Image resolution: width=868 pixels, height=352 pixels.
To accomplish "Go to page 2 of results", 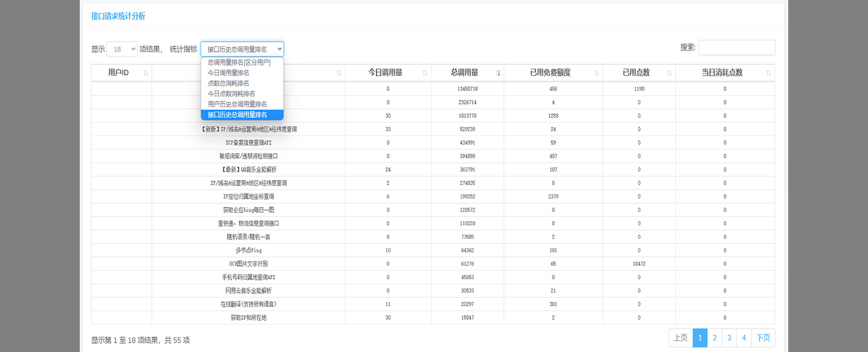I will pos(714,338).
